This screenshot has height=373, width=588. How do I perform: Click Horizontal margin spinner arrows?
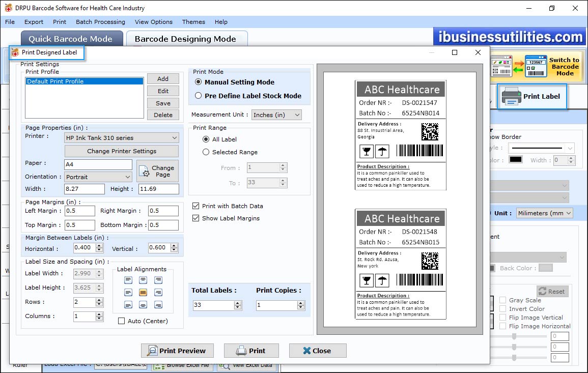pyautogui.click(x=99, y=248)
